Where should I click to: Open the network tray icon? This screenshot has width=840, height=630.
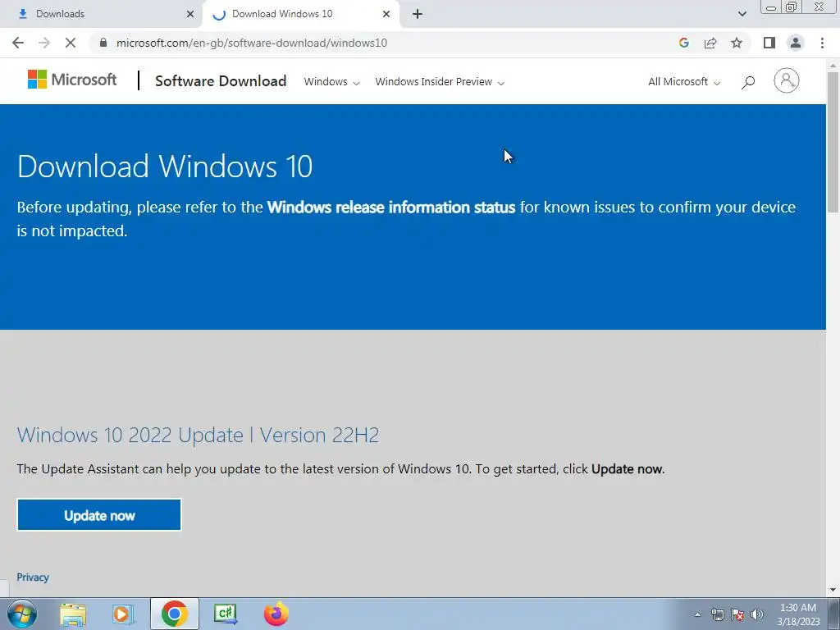pyautogui.click(x=717, y=614)
